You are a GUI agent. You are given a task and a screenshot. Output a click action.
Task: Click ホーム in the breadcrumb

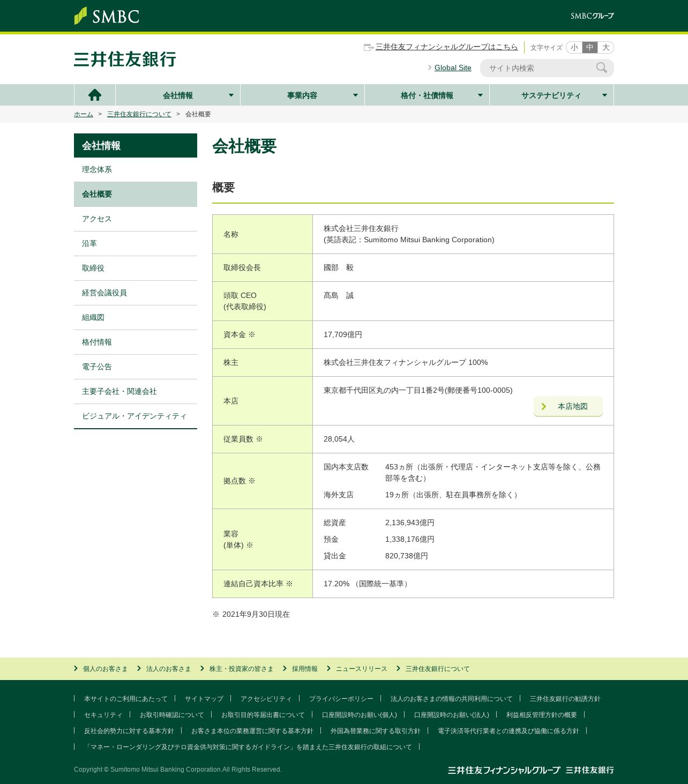pos(84,114)
